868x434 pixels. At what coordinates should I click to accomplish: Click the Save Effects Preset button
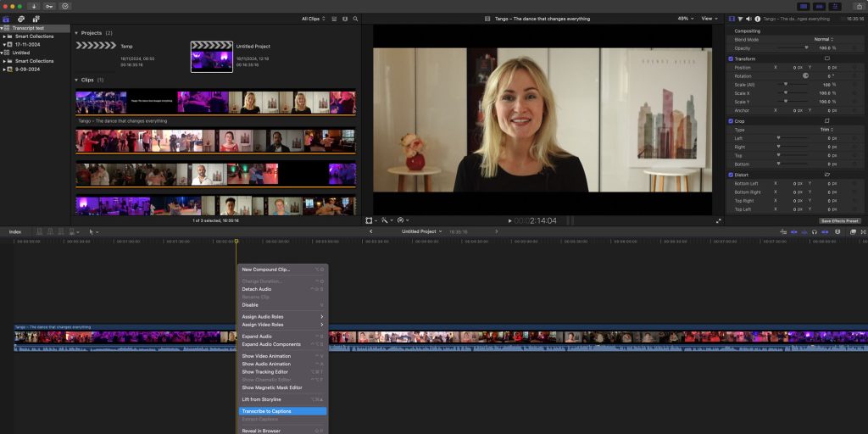pos(839,220)
